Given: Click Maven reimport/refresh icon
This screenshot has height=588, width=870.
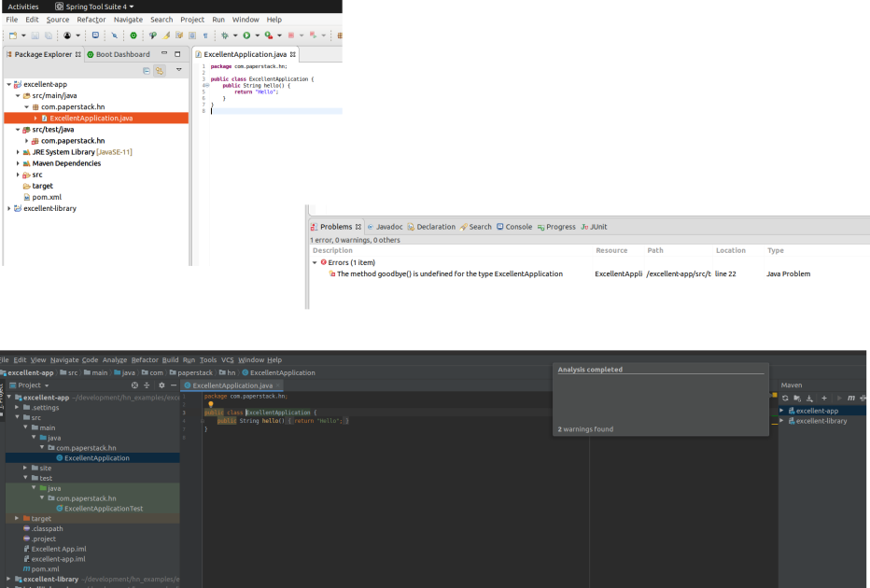Looking at the screenshot, I should click(785, 399).
